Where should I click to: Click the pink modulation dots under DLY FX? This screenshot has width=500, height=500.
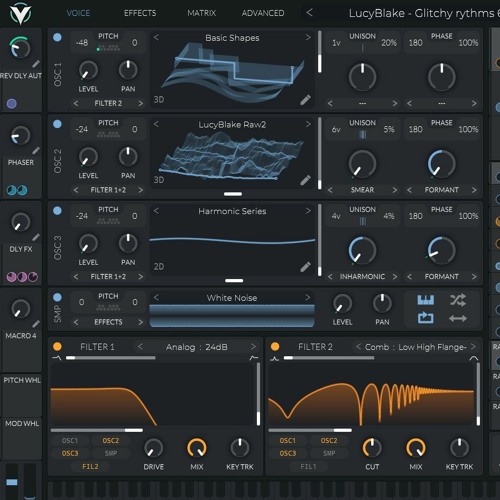click(22, 277)
